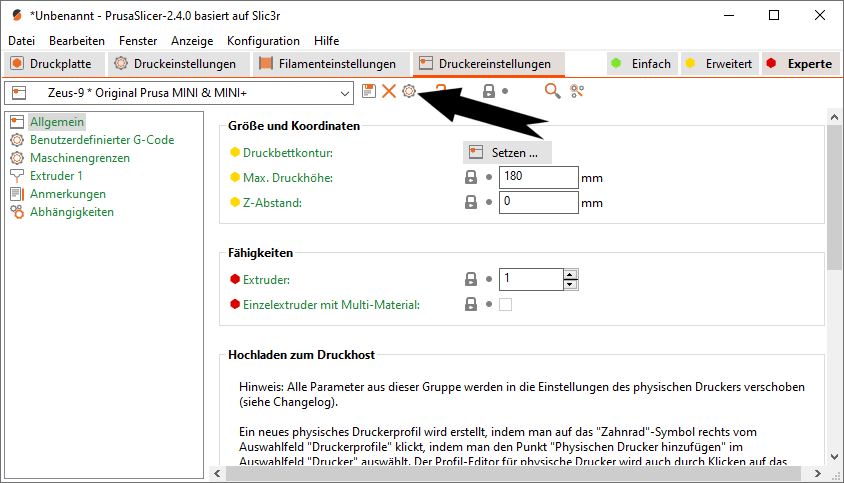844x483 pixels.
Task: Click reset dot for Einzelextruder mit Multi-Material
Action: coord(489,304)
